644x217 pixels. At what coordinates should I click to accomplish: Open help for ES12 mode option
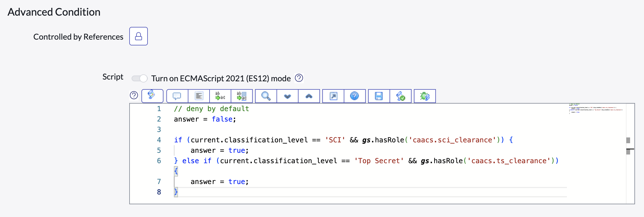pos(299,78)
